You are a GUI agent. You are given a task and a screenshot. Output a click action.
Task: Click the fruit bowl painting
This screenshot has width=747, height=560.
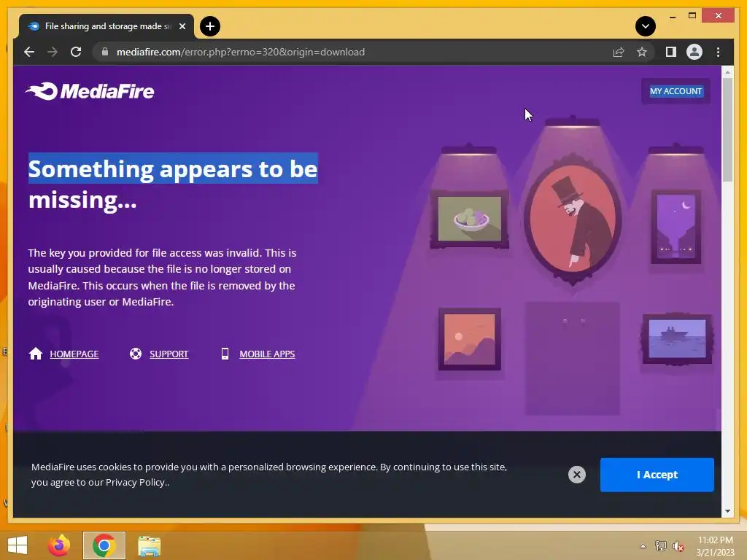click(469, 219)
